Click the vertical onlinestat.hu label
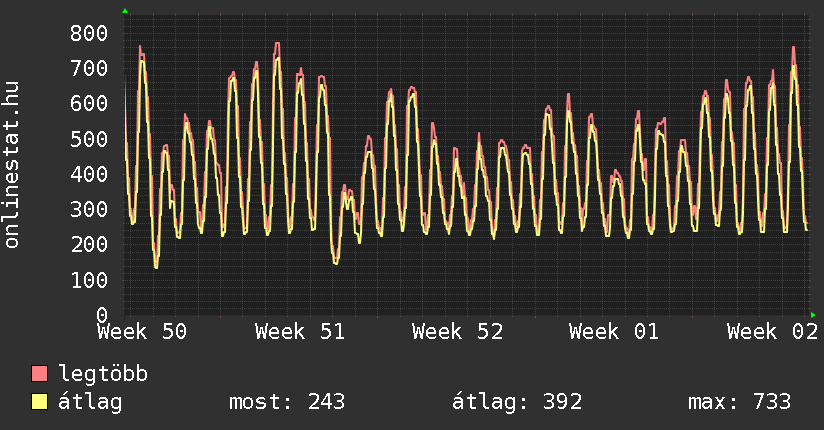The image size is (824, 430). point(13,165)
